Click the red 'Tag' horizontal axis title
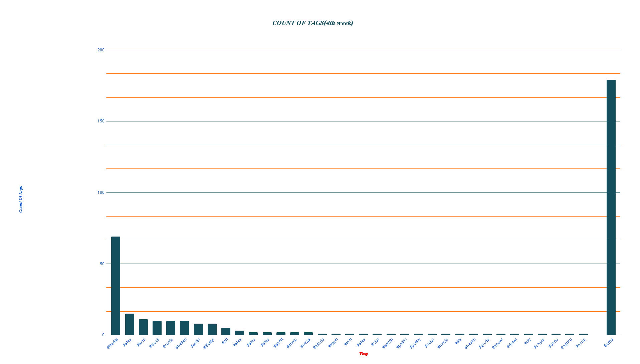 pyautogui.click(x=363, y=354)
